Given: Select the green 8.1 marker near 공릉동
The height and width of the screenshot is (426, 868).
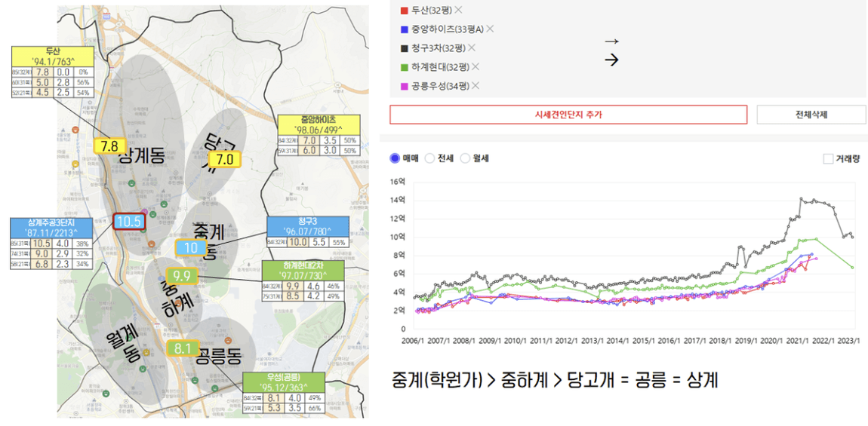Looking at the screenshot, I should [x=183, y=348].
